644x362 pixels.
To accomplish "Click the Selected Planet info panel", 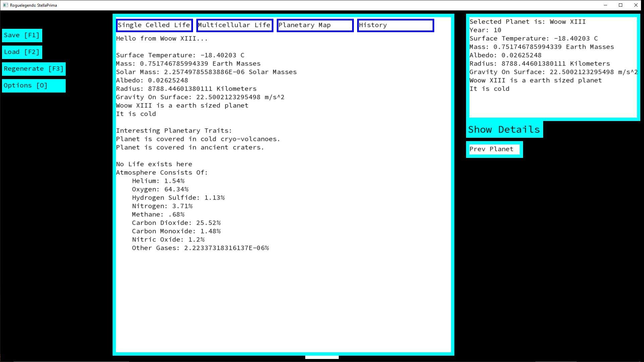I will coord(553,67).
